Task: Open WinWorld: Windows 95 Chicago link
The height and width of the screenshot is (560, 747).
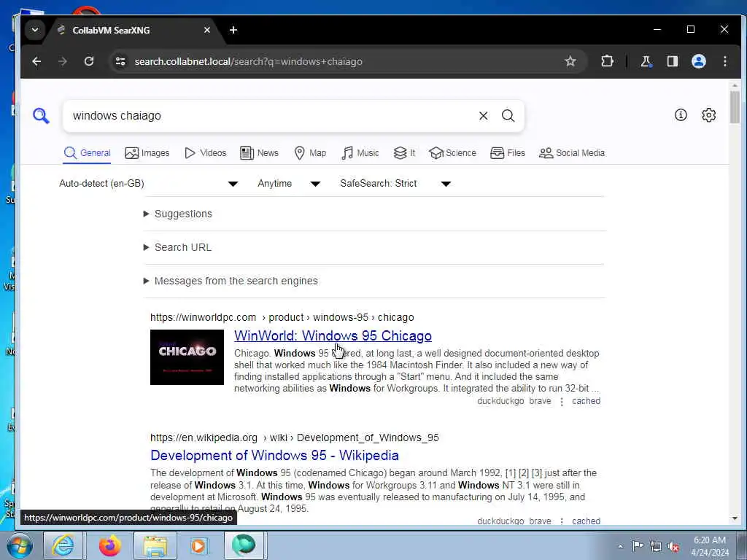Action: pos(333,335)
